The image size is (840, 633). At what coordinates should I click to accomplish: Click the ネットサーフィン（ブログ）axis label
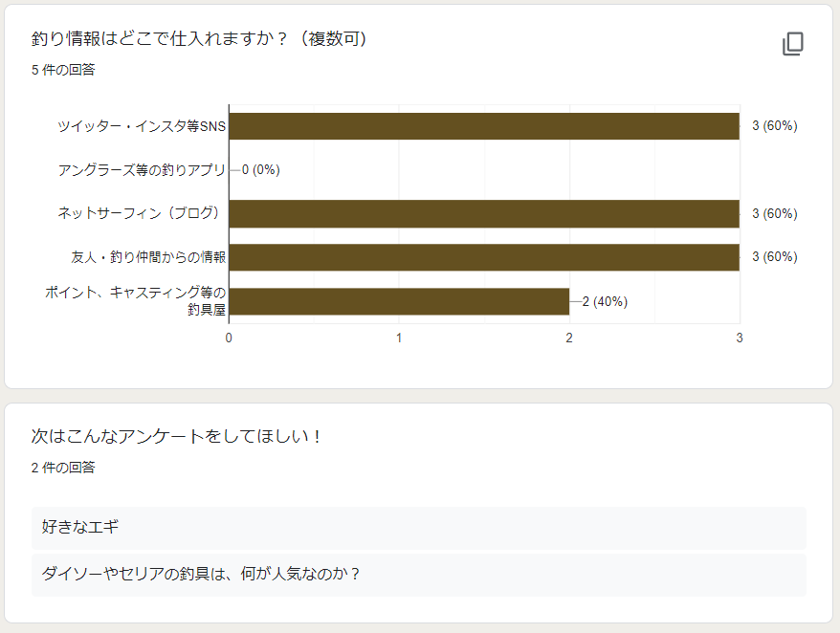coord(142,213)
